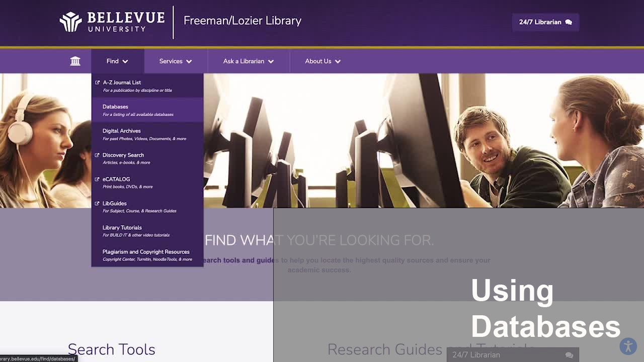Click the Bellevue University logo
The height and width of the screenshot is (362, 644).
point(112,22)
